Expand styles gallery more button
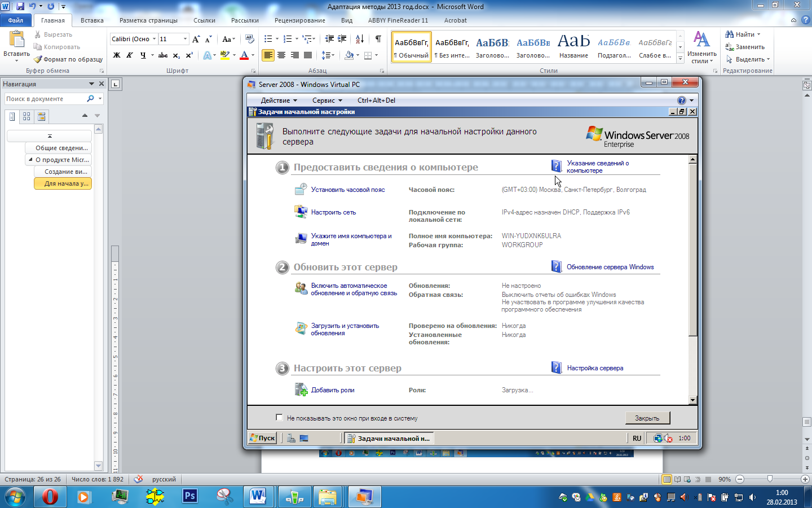The image size is (812, 508). [x=681, y=59]
